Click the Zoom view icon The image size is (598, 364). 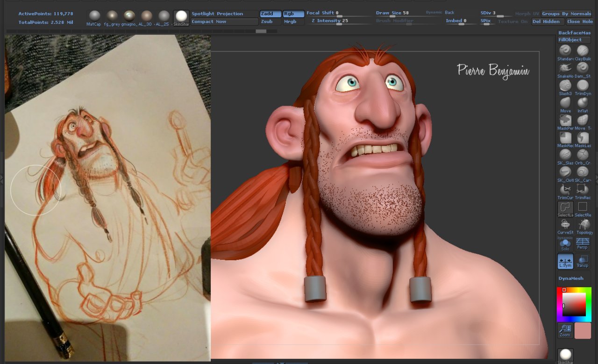(565, 330)
